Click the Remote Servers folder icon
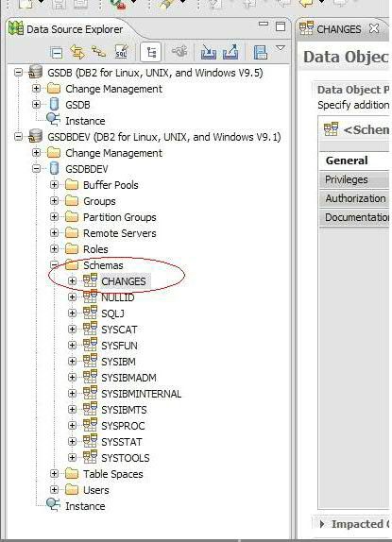Viewport: 392px width, 542px height. [72, 232]
